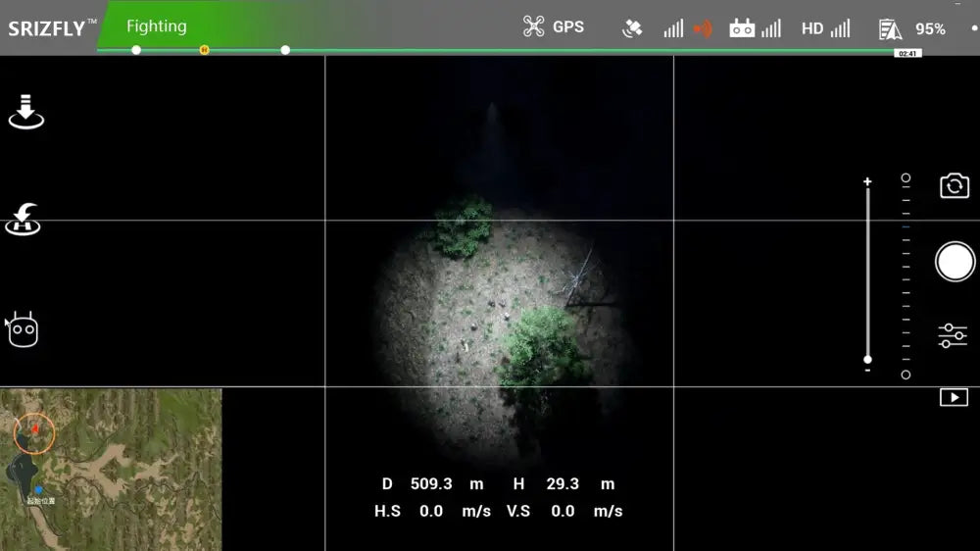Click the Fighting flight status label
The width and height of the screenshot is (980, 551).
157,26
